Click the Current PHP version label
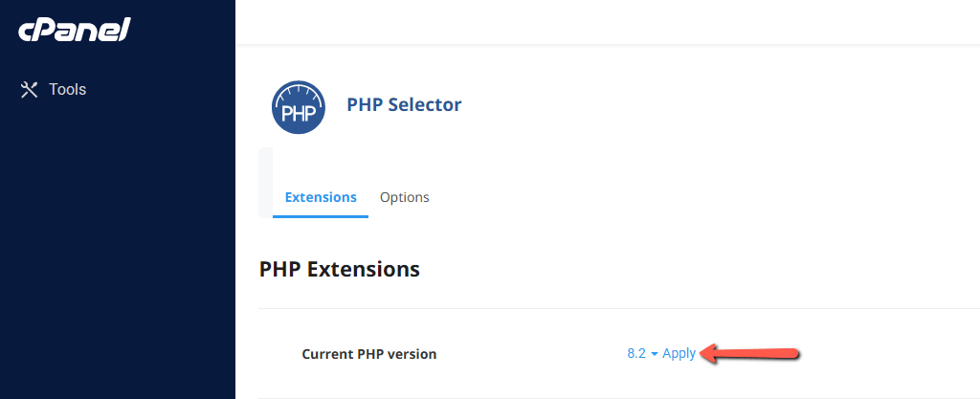The image size is (980, 399). tap(368, 354)
